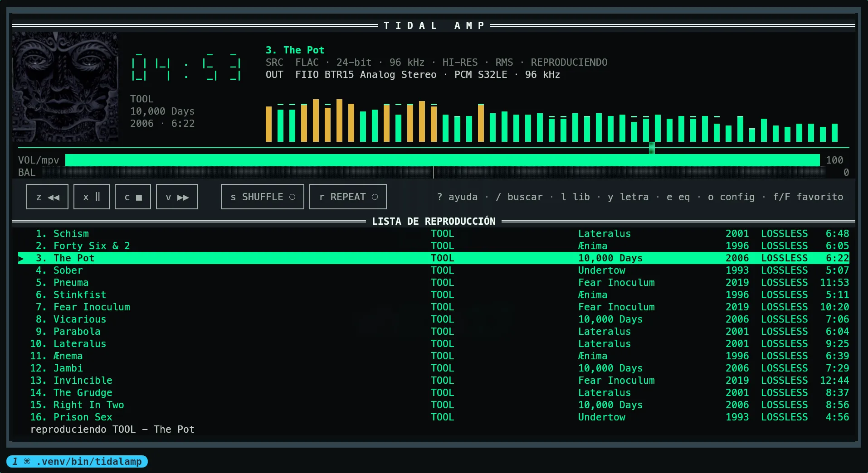Adjust the VOL/mpv volume bar
Image resolution: width=868 pixels, height=473 pixels.
[x=443, y=160]
